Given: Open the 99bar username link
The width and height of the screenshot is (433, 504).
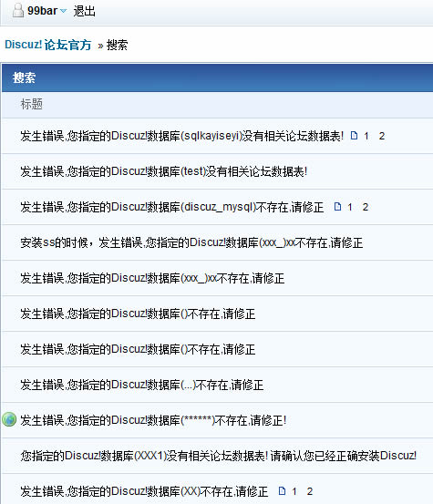Looking at the screenshot, I should 42,11.
